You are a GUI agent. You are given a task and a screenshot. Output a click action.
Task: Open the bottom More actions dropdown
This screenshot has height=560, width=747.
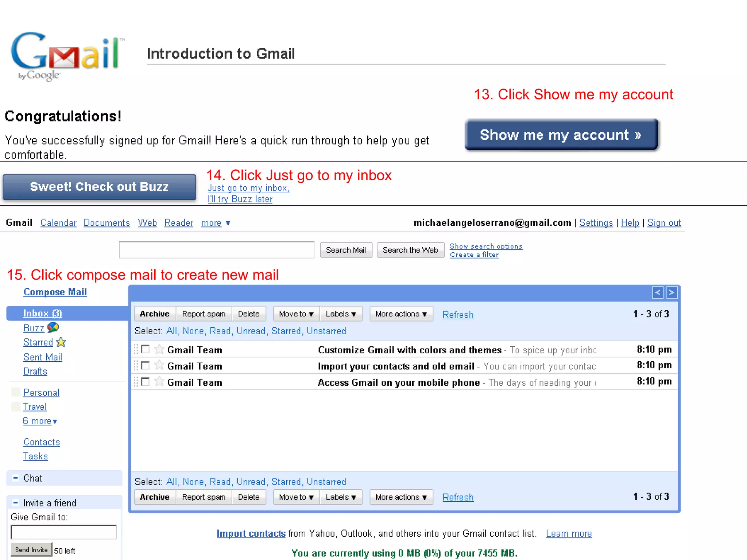click(x=401, y=497)
